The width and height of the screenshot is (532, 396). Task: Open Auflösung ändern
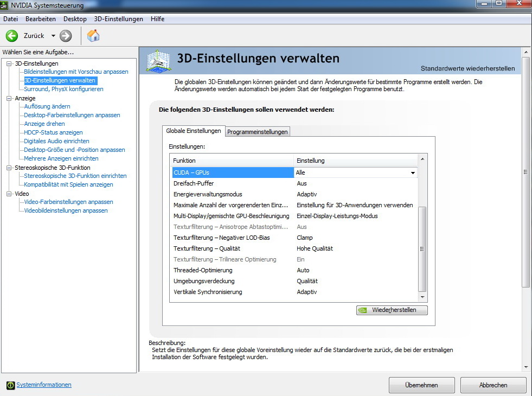click(47, 106)
